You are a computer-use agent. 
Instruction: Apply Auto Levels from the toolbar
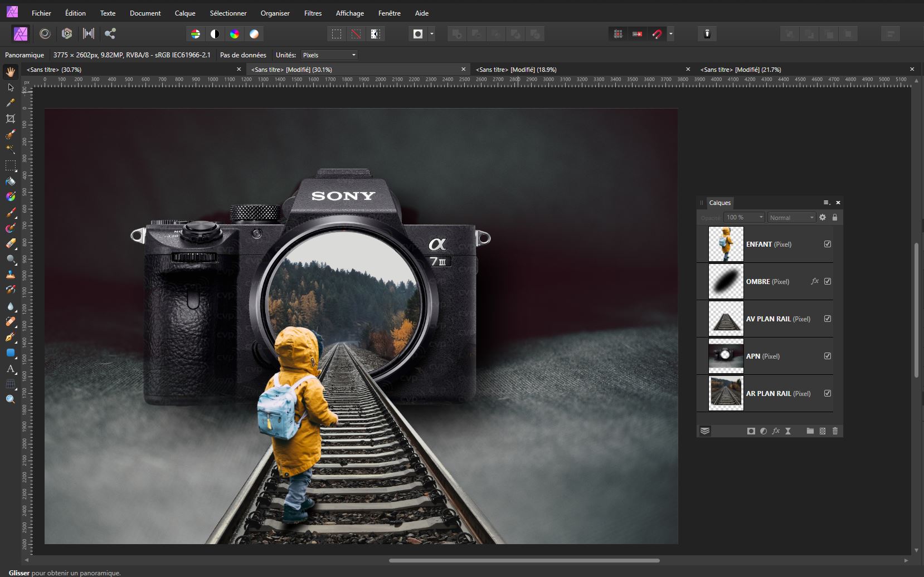click(x=196, y=34)
